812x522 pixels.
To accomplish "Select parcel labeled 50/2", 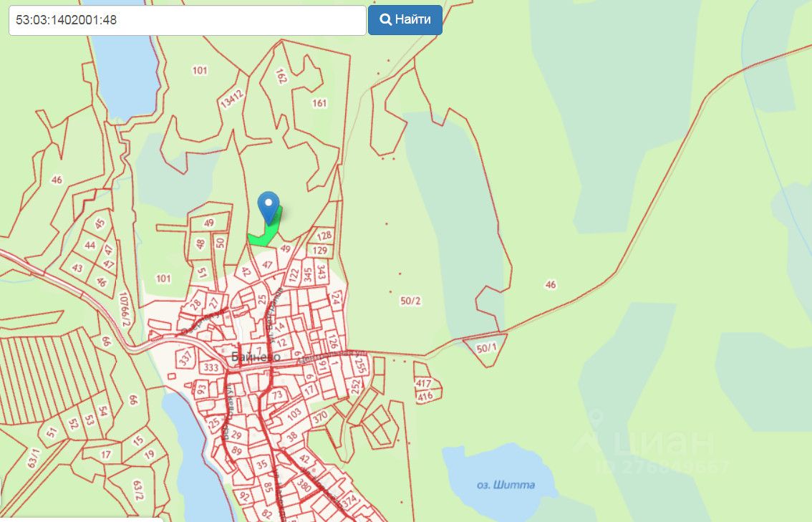I will tap(411, 300).
